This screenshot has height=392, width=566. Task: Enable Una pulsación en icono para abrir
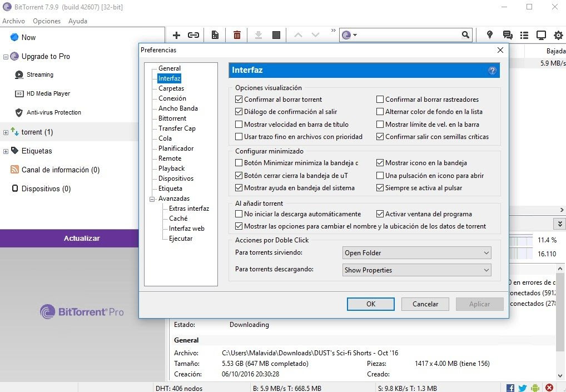[380, 175]
